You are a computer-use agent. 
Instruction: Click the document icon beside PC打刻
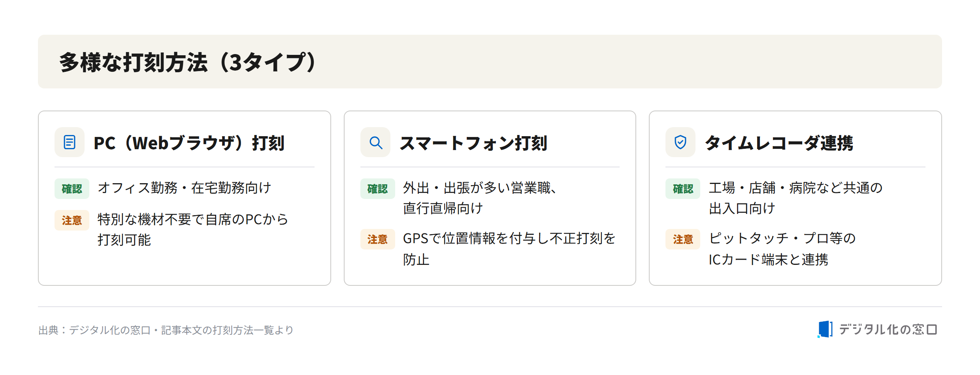pyautogui.click(x=70, y=142)
